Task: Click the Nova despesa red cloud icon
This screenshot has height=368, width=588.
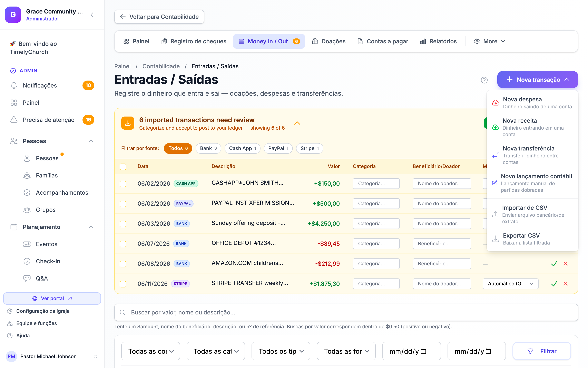Action: (x=496, y=103)
